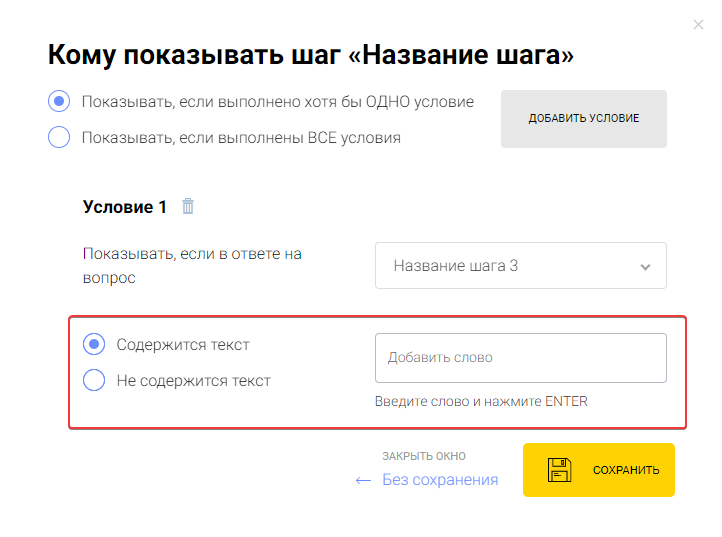Select the ОДНО условие radio button
722x537 pixels.
pos(59,101)
